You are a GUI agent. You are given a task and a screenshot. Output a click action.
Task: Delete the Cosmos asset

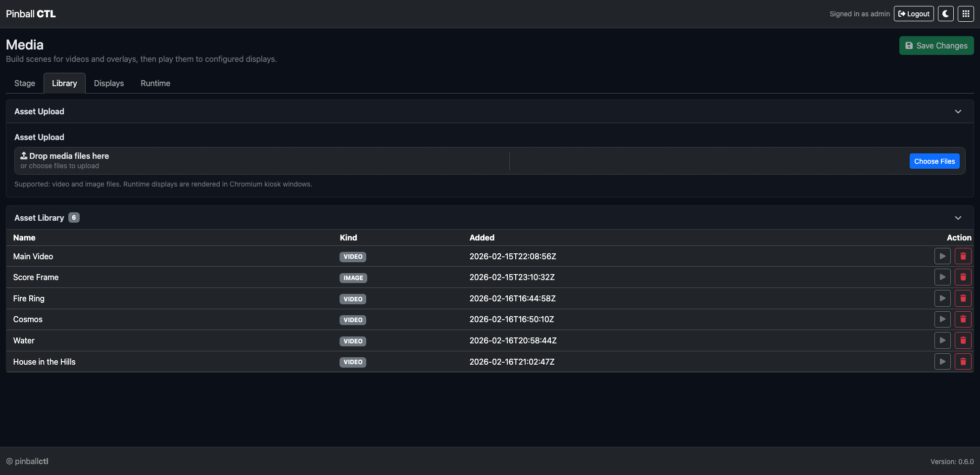963,319
